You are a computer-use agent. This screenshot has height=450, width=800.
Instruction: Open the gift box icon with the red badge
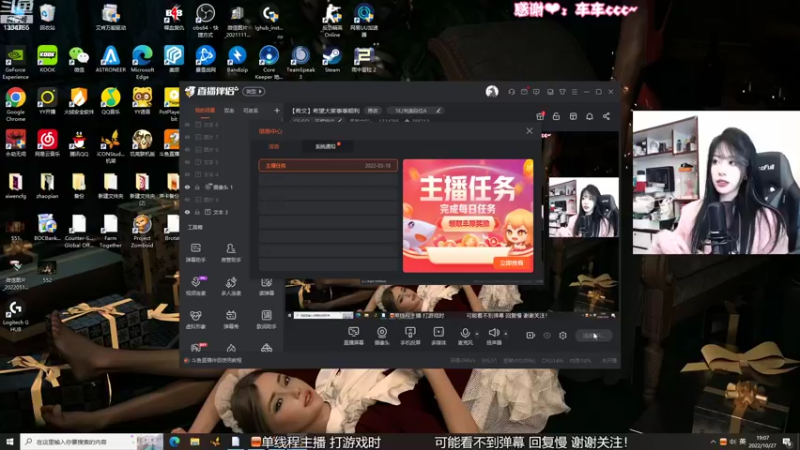click(x=540, y=116)
